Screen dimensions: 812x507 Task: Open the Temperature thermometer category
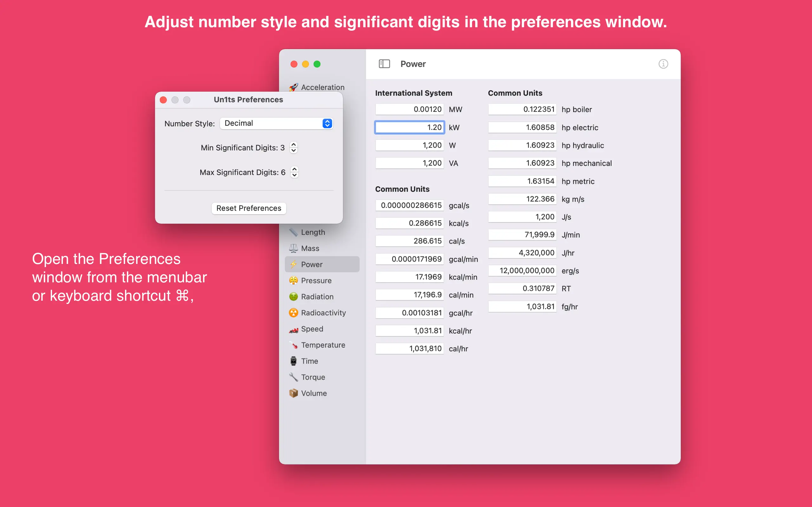(323, 345)
